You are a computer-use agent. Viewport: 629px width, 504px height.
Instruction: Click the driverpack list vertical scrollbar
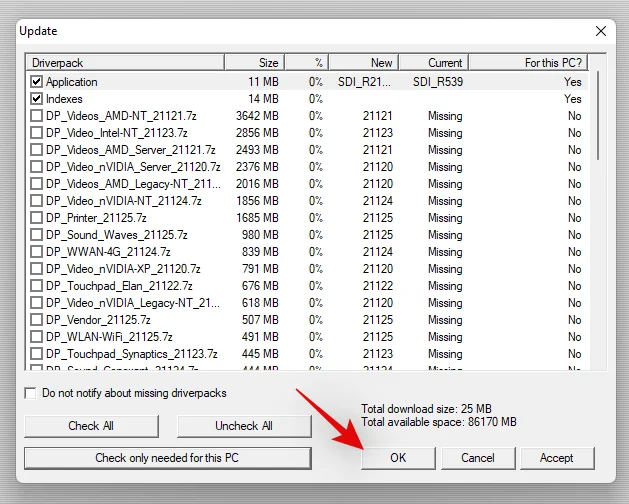(x=596, y=220)
